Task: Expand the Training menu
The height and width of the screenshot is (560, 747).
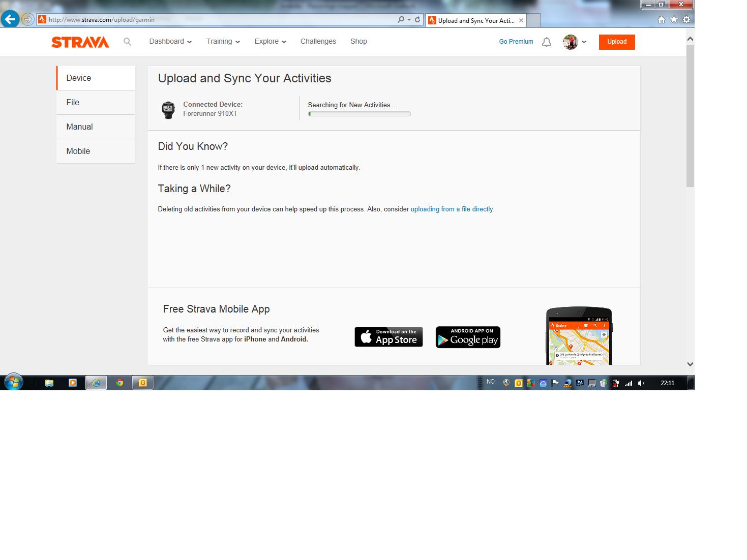Action: click(x=223, y=42)
